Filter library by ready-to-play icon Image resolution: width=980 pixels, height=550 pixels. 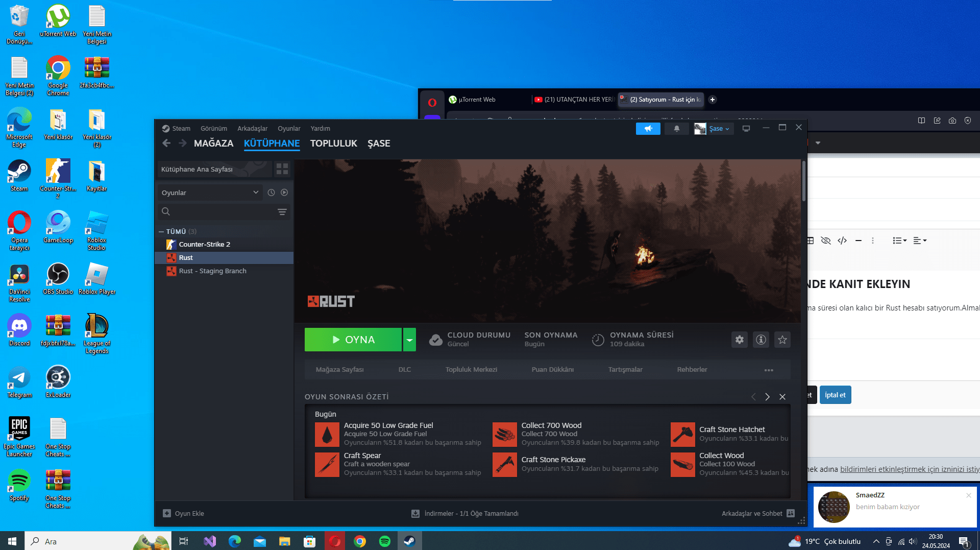pyautogui.click(x=284, y=193)
